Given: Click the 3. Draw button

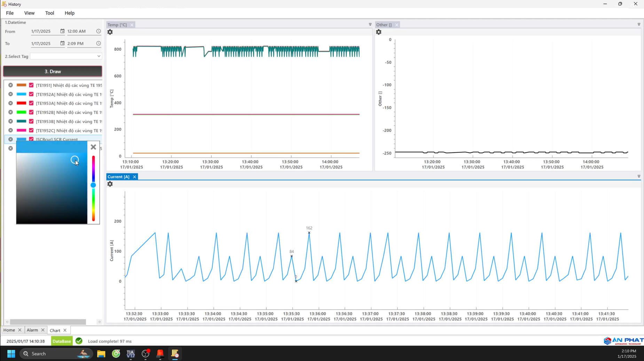Looking at the screenshot, I should point(53,71).
